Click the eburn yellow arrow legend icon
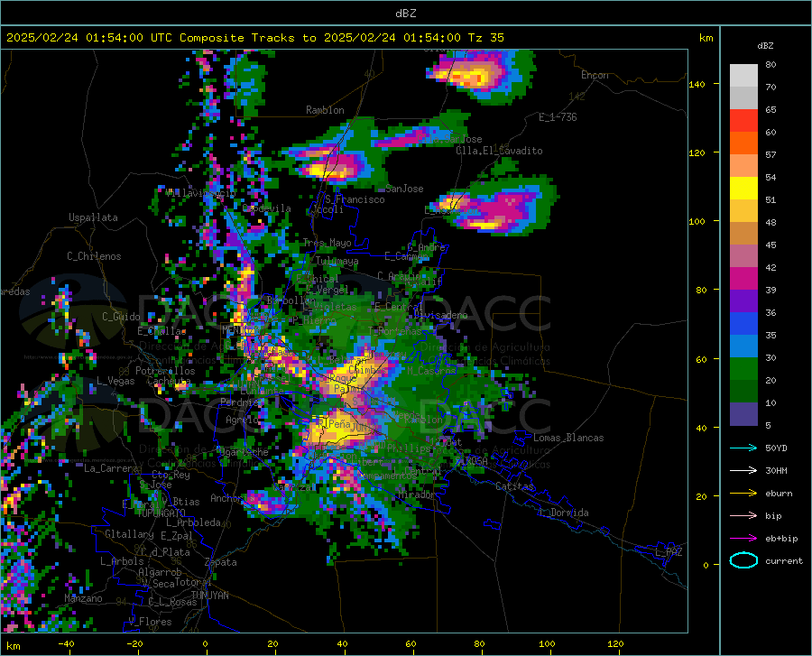812x656 pixels. tap(743, 493)
